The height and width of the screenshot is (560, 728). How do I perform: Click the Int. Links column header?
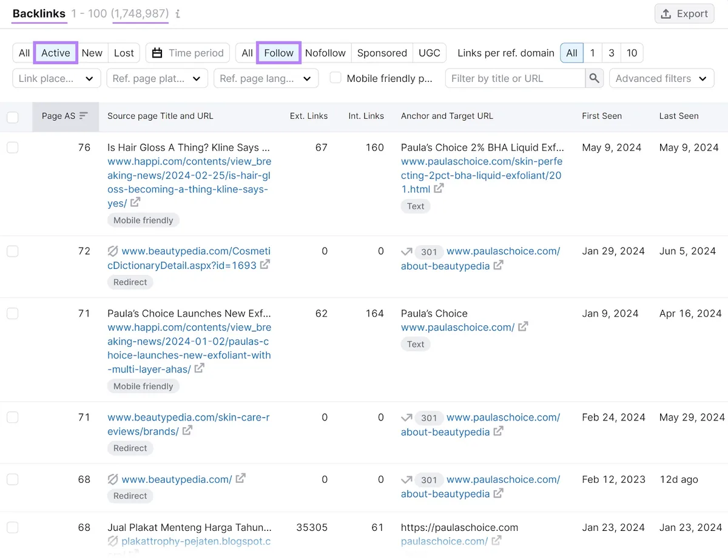click(366, 116)
